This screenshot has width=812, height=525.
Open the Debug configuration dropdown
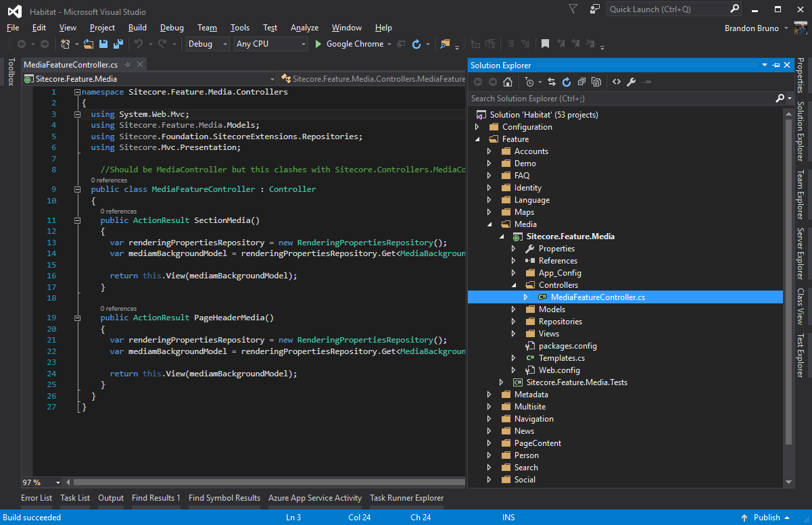click(205, 43)
